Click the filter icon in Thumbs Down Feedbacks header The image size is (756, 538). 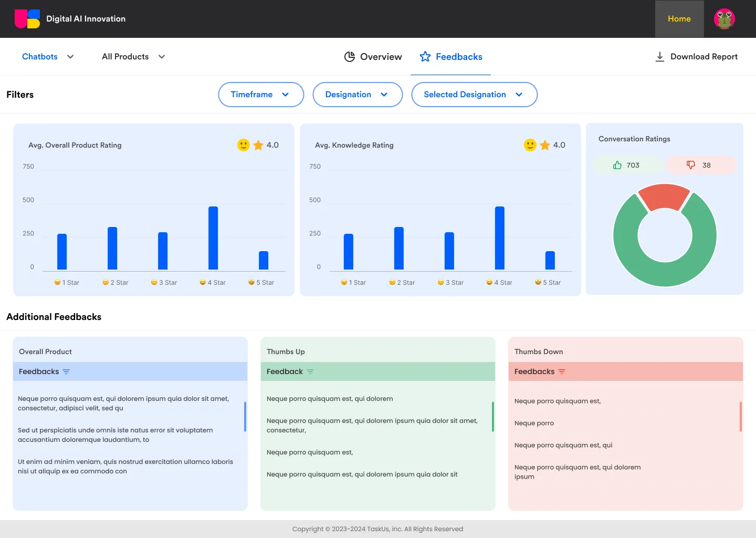tap(562, 371)
